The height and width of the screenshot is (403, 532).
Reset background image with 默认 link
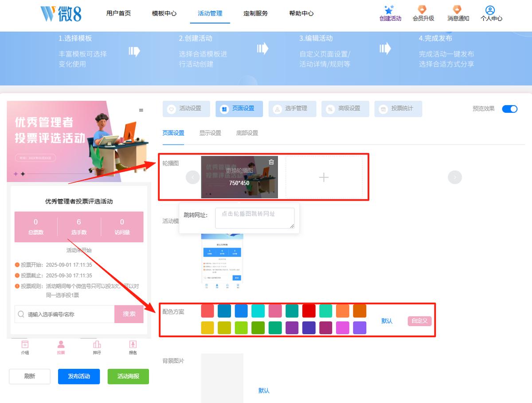[x=264, y=391]
